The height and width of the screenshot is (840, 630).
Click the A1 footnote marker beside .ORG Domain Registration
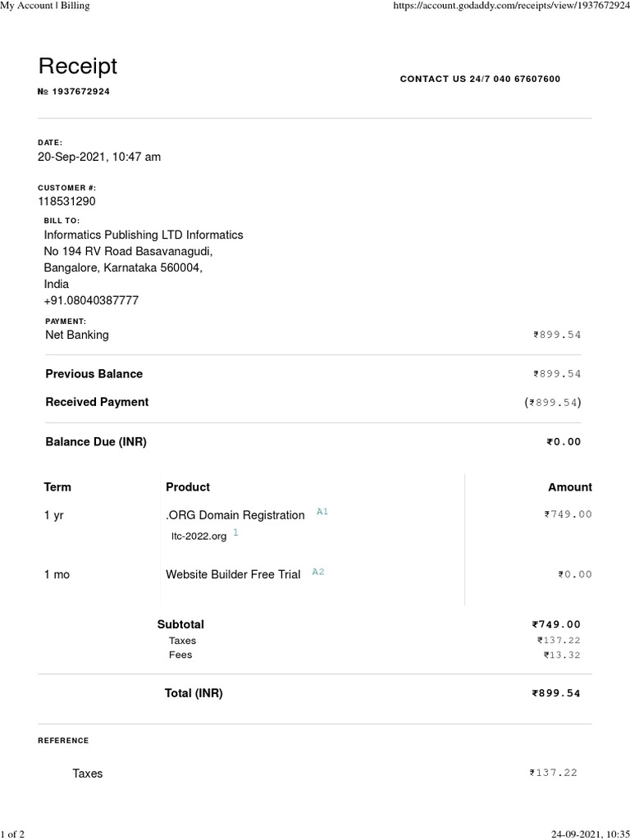tap(322, 512)
